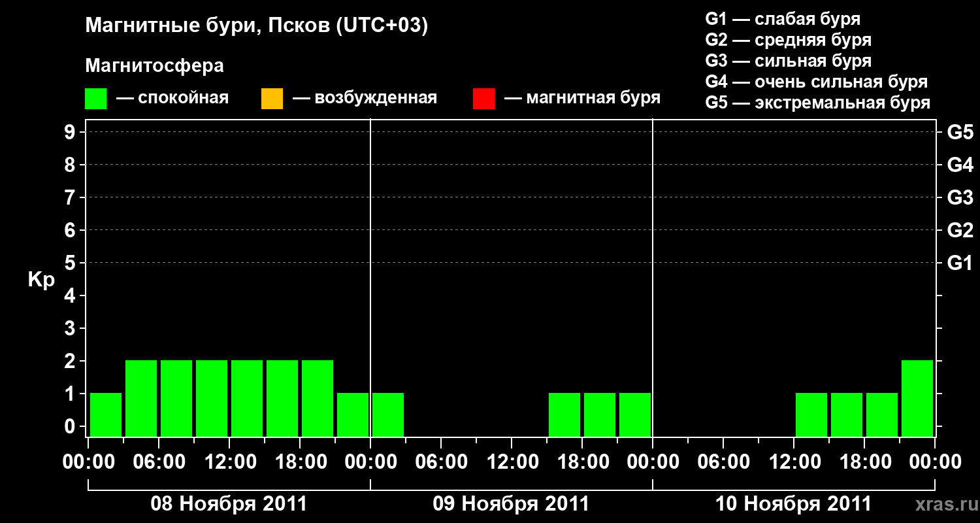The height and width of the screenshot is (523, 980).
Task: Click the 06:00 time label above 10 Ноября
Action: pos(723,462)
